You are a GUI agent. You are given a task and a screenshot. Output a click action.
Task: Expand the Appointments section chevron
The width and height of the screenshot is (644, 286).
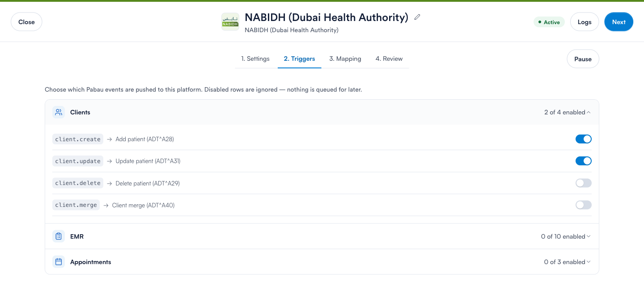pos(589,262)
